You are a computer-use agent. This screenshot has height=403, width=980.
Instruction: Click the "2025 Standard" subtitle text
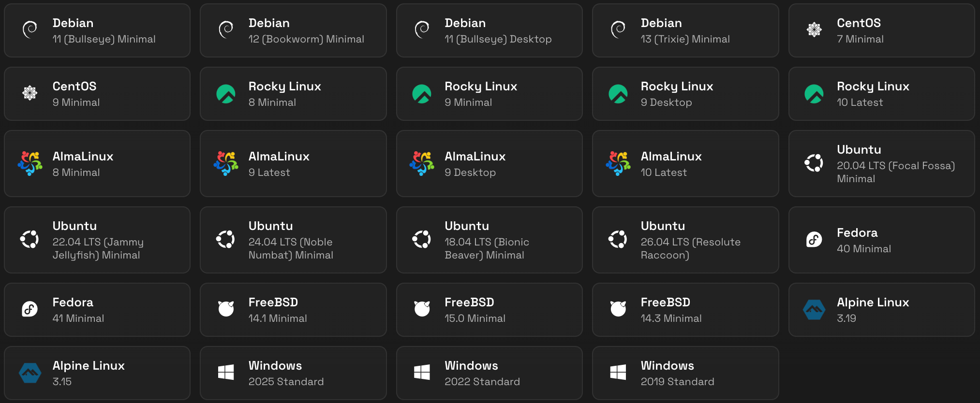(286, 382)
